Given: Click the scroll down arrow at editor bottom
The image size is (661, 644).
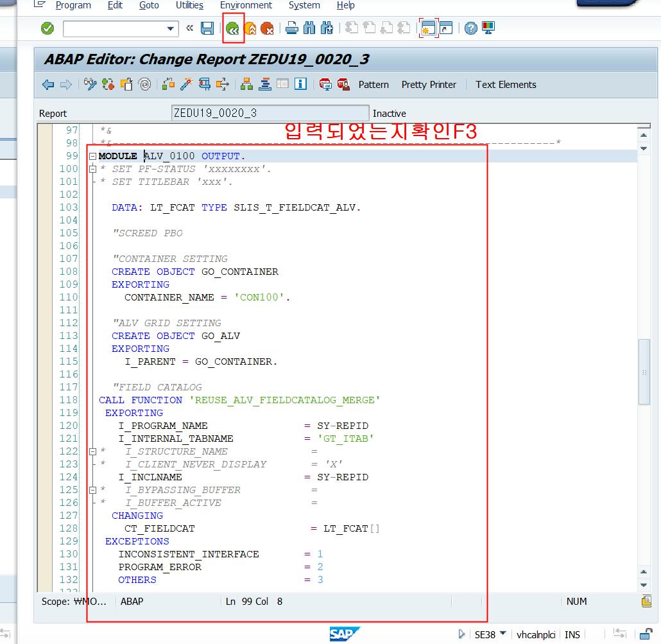Looking at the screenshot, I should (x=644, y=585).
